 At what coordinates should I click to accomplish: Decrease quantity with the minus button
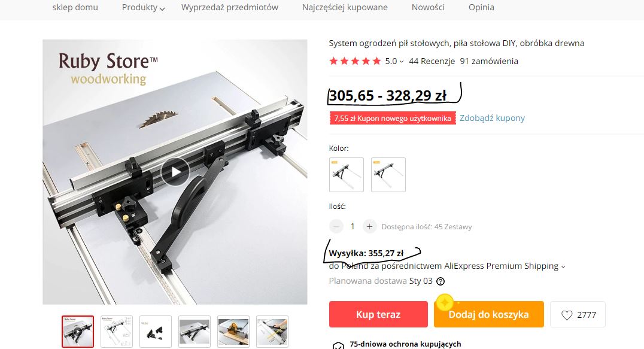coord(336,226)
